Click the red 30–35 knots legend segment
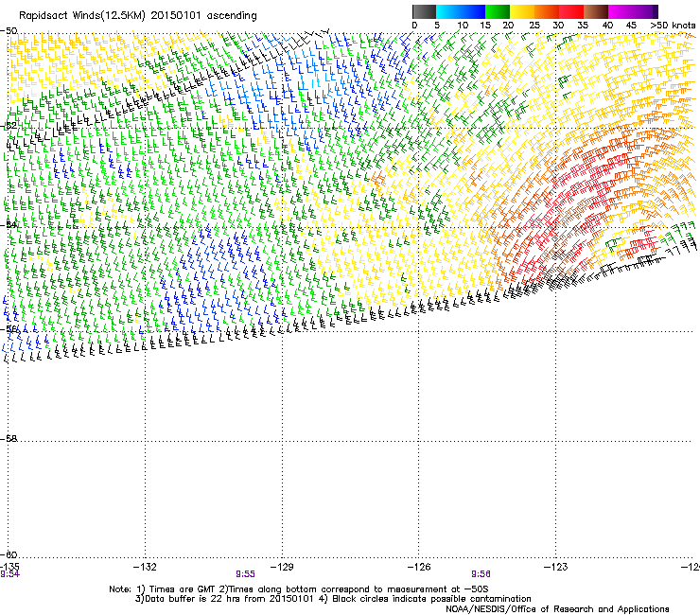 [x=571, y=11]
